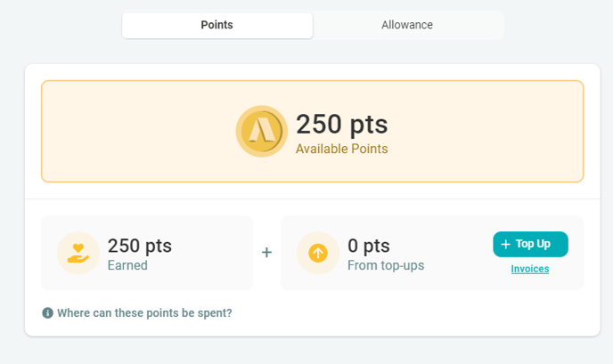This screenshot has height=364, width=613.
Task: Click the orange up-arrow top-ups icon
Action: point(318,253)
